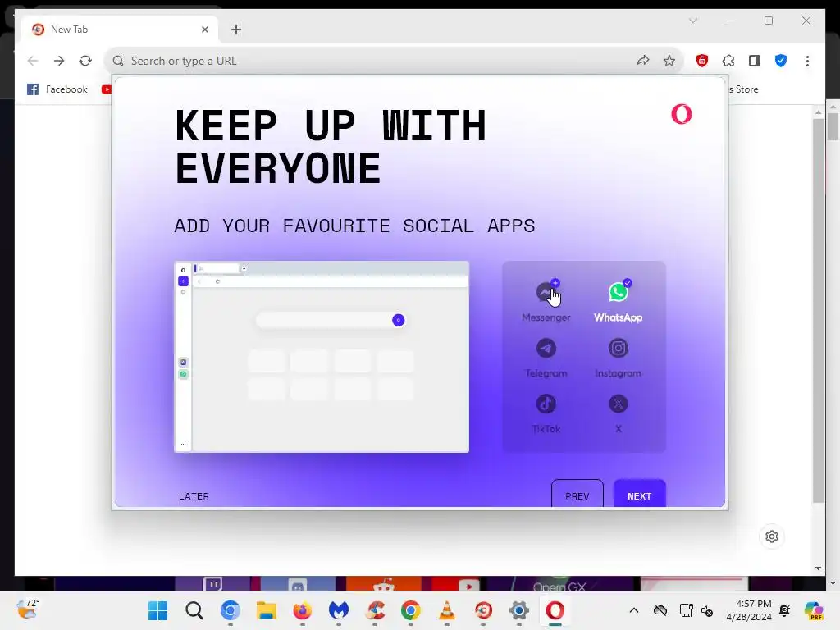
Task: Open the tab search chevron dropdown
Action: pyautogui.click(x=692, y=21)
